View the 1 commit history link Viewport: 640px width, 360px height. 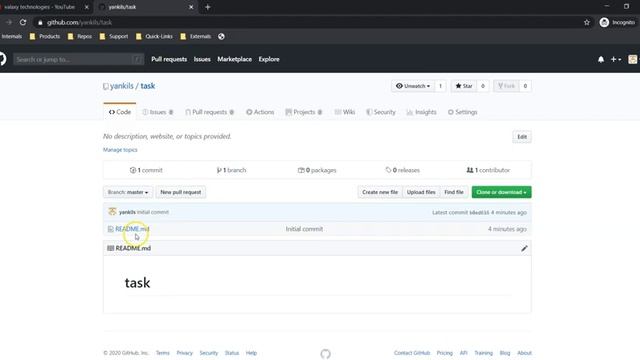146,170
